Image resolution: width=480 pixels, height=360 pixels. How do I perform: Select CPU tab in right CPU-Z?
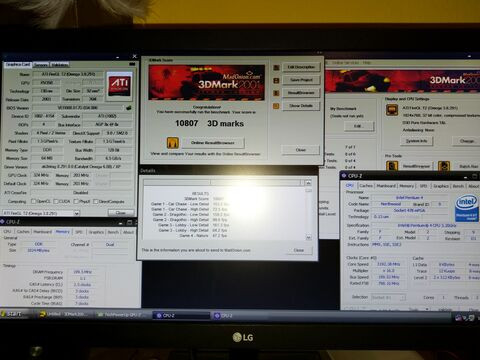[350, 185]
